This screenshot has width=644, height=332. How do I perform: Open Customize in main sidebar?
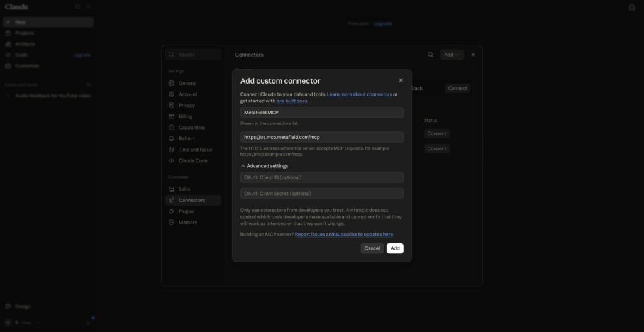pyautogui.click(x=48, y=66)
